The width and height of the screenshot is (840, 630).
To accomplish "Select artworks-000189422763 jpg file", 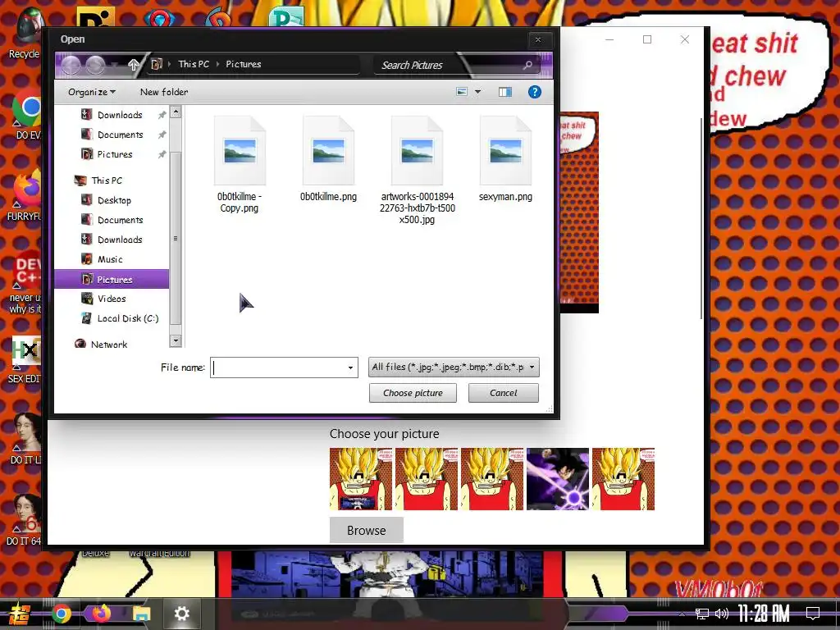I will [x=418, y=171].
